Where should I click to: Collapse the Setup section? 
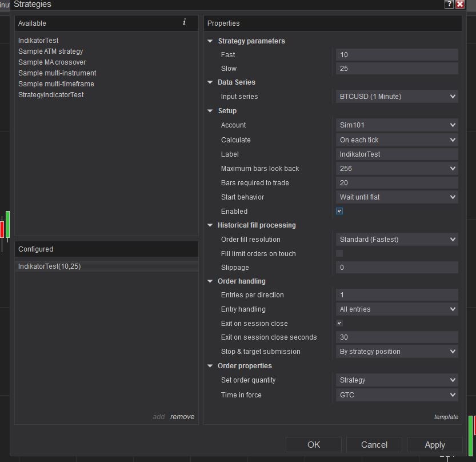(x=210, y=111)
